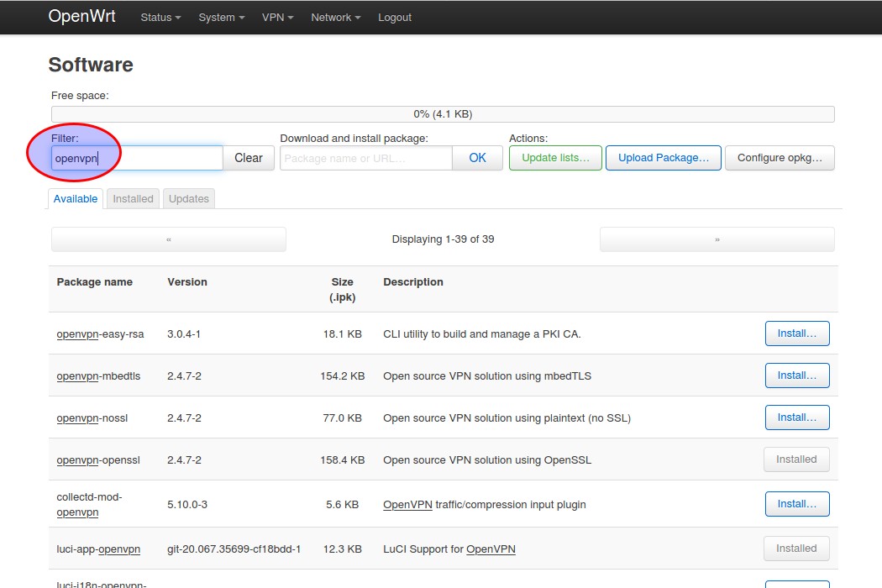Install collectd-mod-openvpn package
The width and height of the screenshot is (882, 588).
[797, 504]
